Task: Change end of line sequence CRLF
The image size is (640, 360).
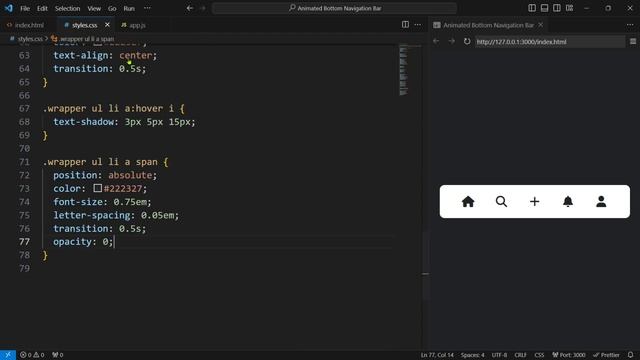Action: [520, 355]
